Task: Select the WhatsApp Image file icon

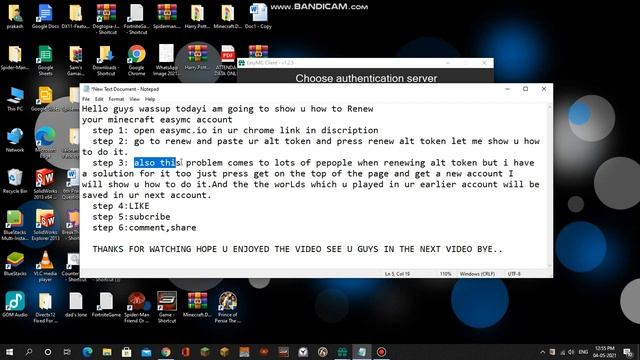Action: coord(167,61)
